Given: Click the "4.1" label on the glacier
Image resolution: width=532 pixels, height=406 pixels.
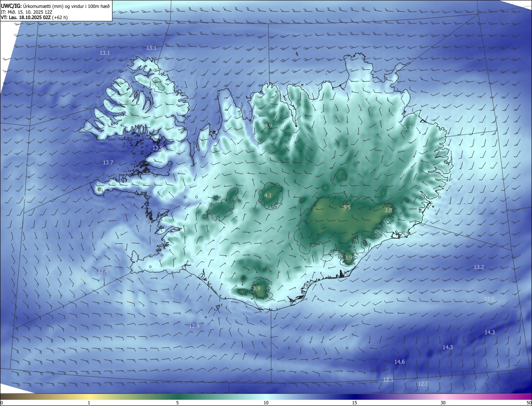Looking at the screenshot, I should point(268,195).
